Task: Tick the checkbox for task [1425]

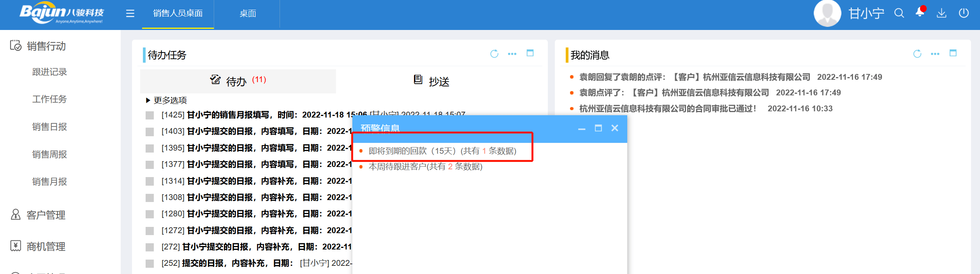Action: 150,115
